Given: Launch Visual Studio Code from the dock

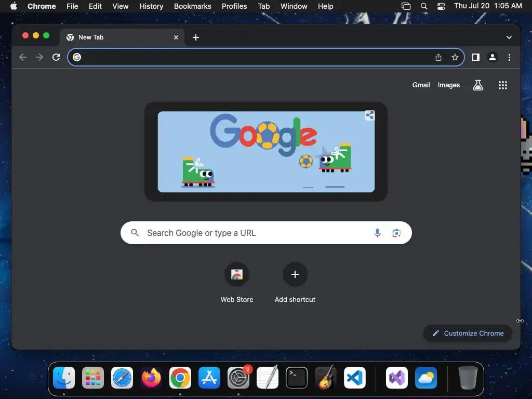Looking at the screenshot, I should 355,378.
